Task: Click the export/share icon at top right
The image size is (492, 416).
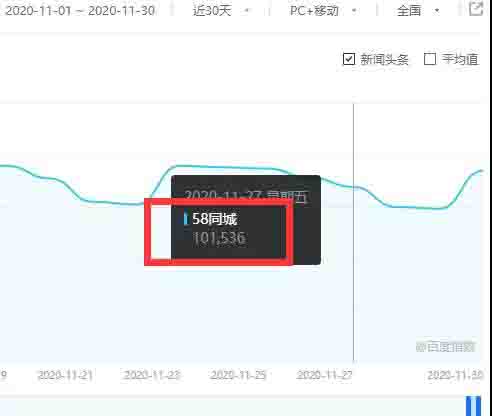Action: (x=476, y=8)
